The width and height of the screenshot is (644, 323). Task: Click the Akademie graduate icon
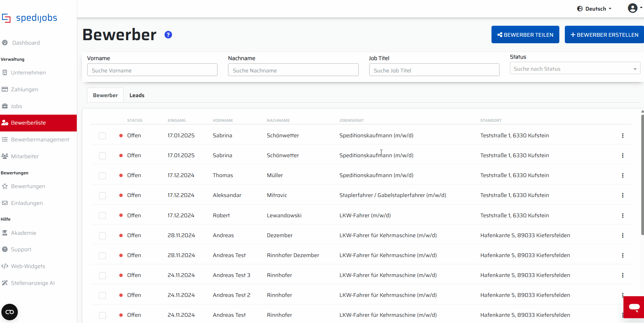5,233
